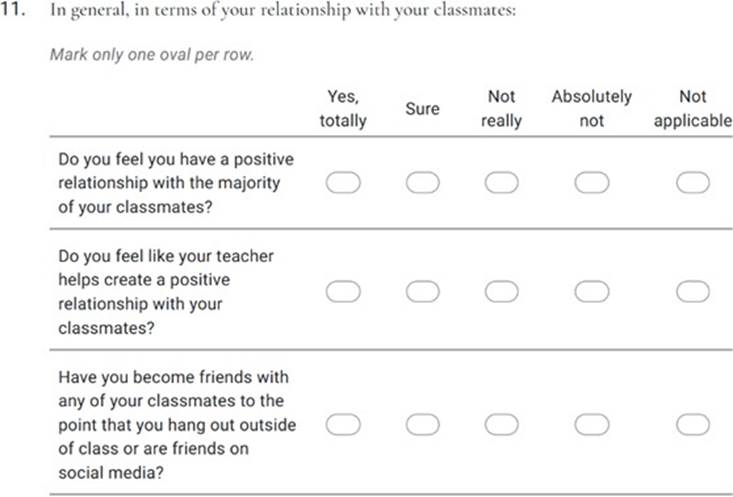
Task: Click the 'Absolutely not' column header
Action: tap(592, 109)
